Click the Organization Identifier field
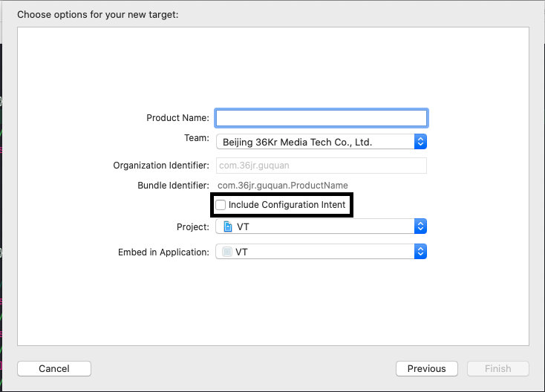 322,166
